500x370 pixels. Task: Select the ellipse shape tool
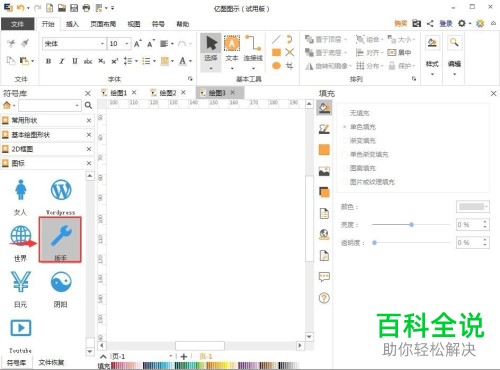(x=276, y=66)
